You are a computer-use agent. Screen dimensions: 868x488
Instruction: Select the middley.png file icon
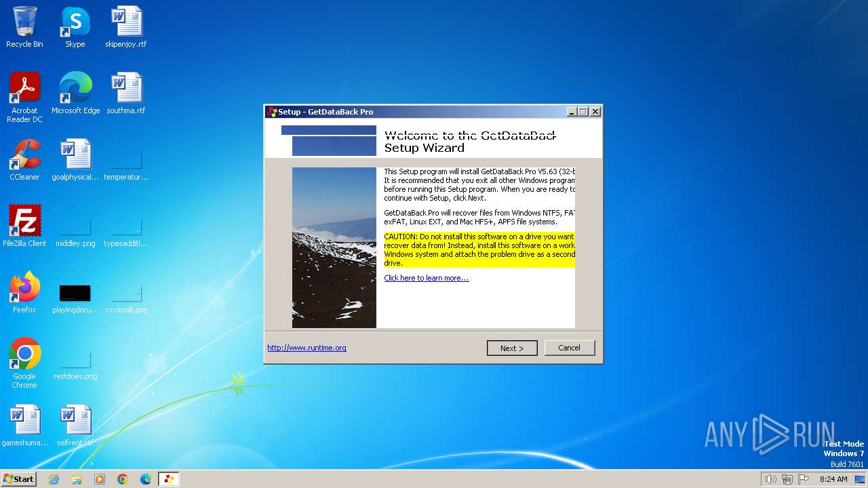(75, 233)
